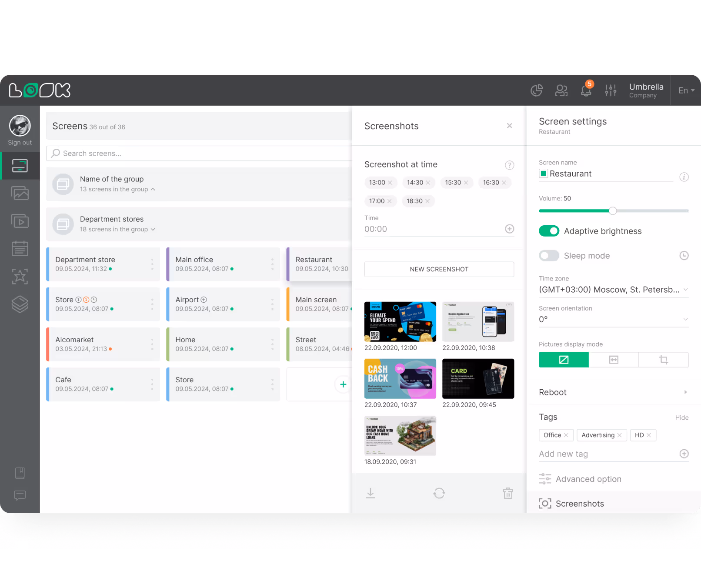Screen dimensions: 701x588
Task: Open the users icon in header
Action: 561,90
